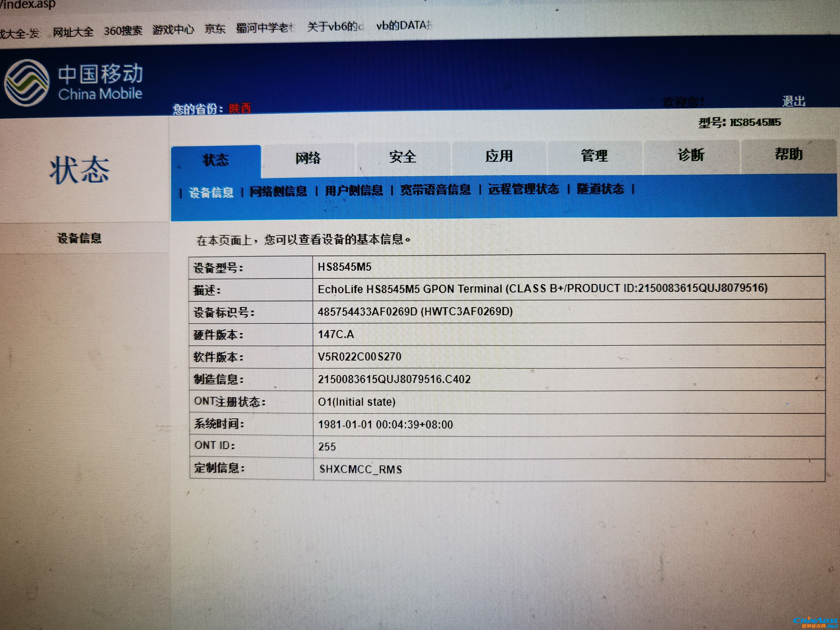This screenshot has width=840, height=630.
Task: Go to the 管理 tab
Action: tap(594, 155)
